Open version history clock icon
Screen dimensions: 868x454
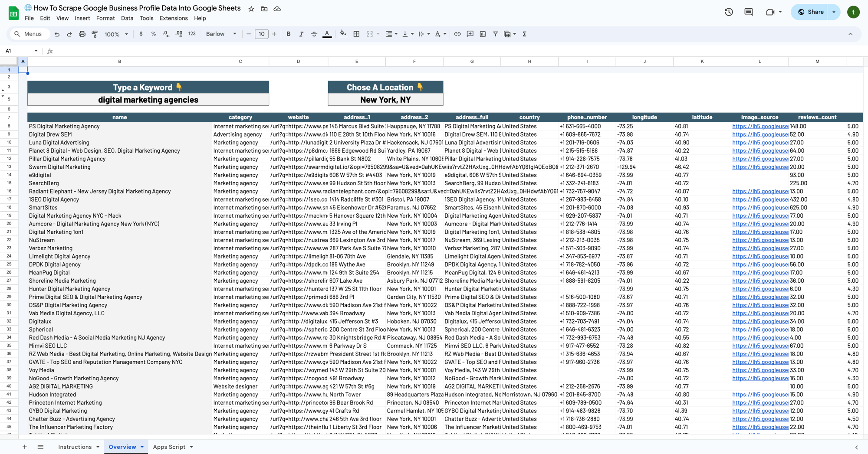point(729,12)
